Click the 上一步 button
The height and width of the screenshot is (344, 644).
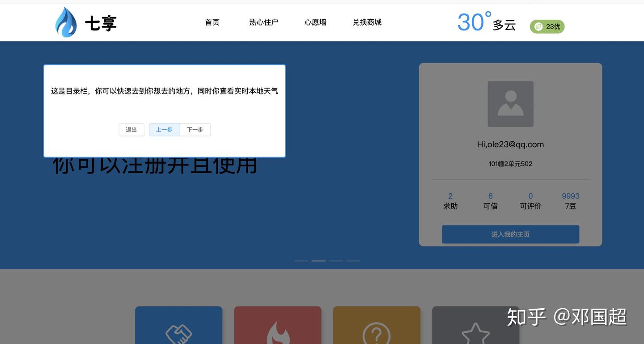coord(164,129)
